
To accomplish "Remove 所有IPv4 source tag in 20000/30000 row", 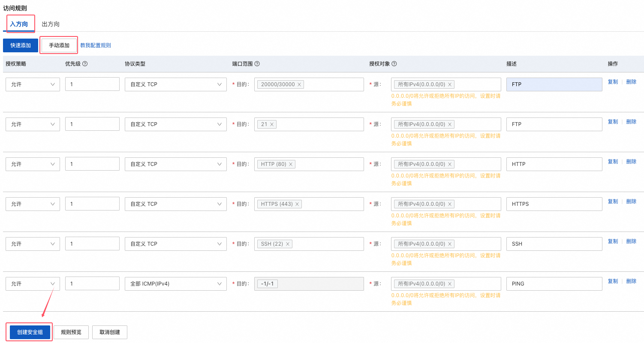I will click(x=450, y=84).
